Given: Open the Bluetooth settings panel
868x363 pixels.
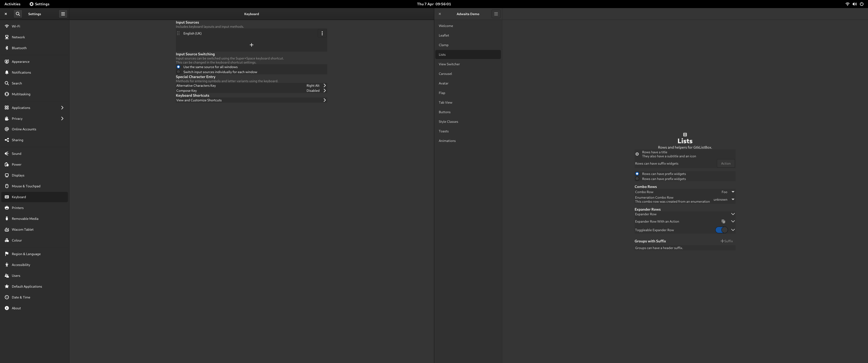Looking at the screenshot, I should point(19,48).
